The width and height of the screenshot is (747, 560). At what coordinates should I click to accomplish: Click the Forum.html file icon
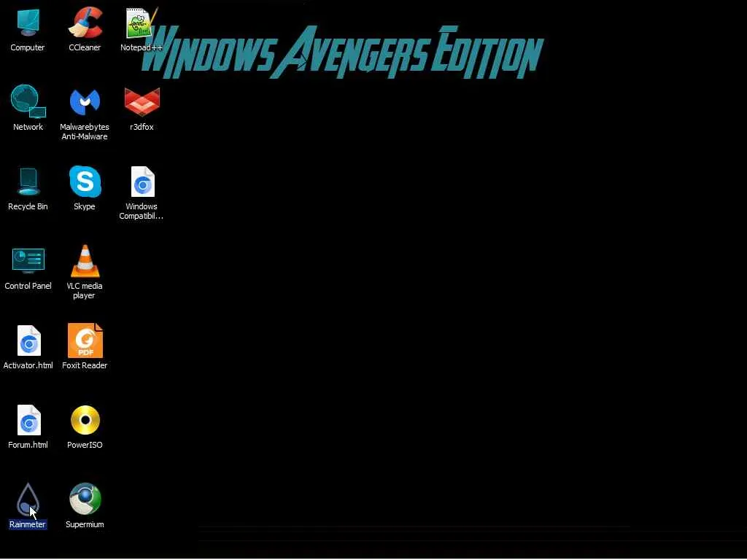(x=28, y=420)
